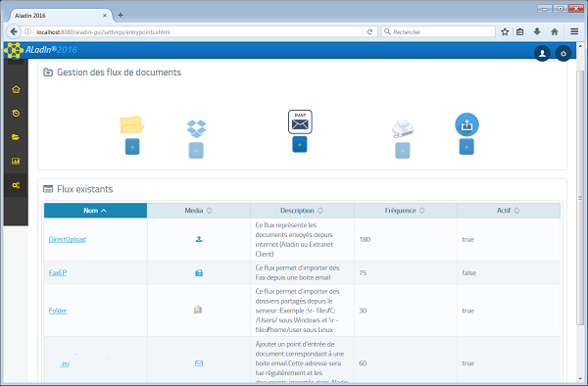Click the round power icon in header
588x386 pixels.
coord(563,54)
